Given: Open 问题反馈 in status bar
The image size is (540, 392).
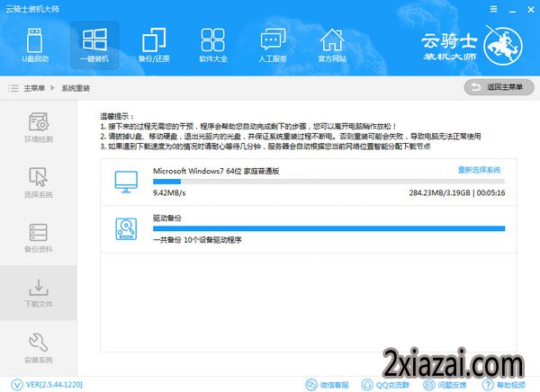Looking at the screenshot, I should [x=445, y=385].
